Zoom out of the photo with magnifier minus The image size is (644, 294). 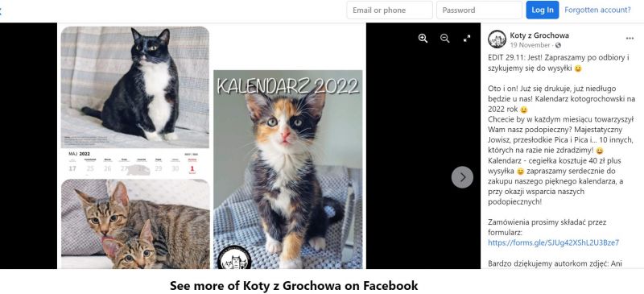click(445, 38)
